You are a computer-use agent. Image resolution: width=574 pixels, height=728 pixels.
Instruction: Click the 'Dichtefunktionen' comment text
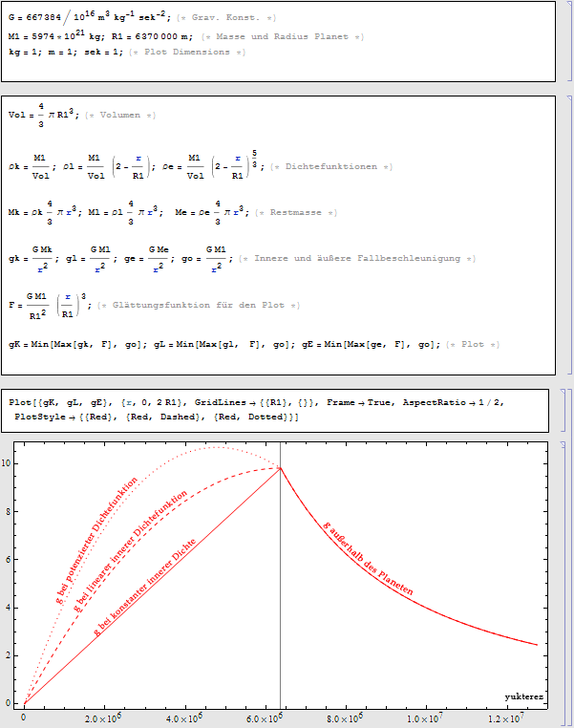(x=331, y=166)
